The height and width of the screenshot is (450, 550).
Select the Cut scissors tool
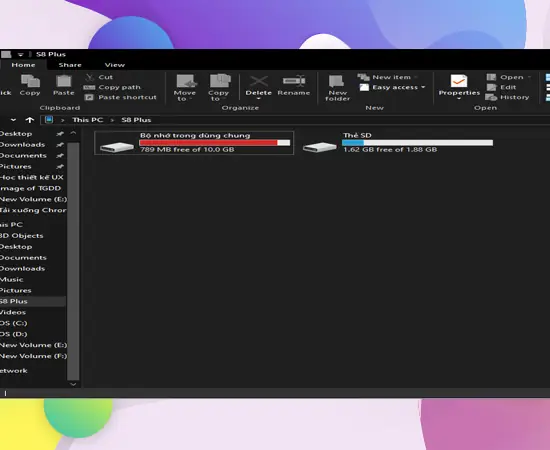(x=99, y=77)
